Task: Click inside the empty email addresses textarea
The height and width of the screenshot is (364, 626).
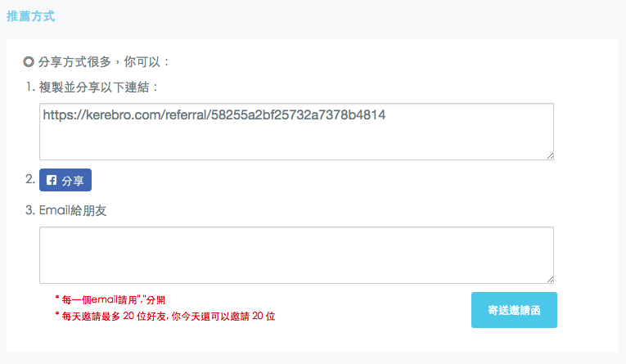Action: tap(296, 255)
